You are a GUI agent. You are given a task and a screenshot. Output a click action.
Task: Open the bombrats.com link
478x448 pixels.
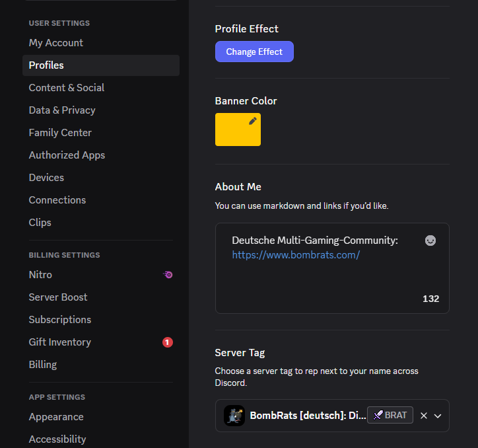[x=296, y=255]
